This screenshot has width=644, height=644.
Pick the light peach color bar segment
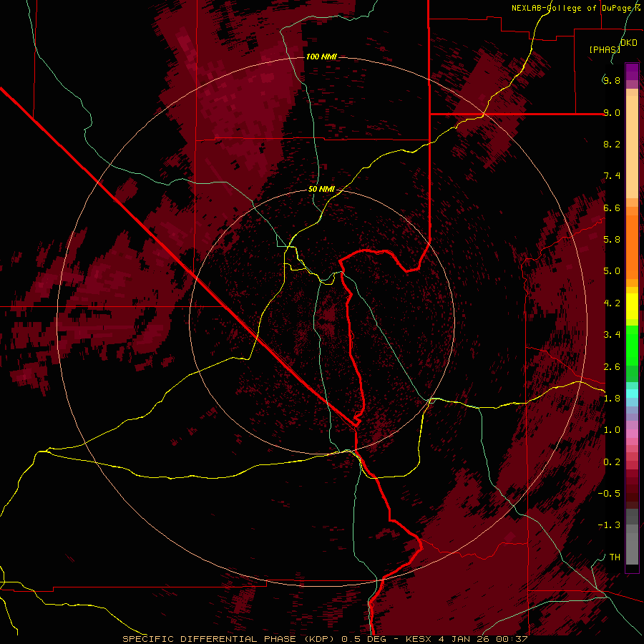pos(632,147)
